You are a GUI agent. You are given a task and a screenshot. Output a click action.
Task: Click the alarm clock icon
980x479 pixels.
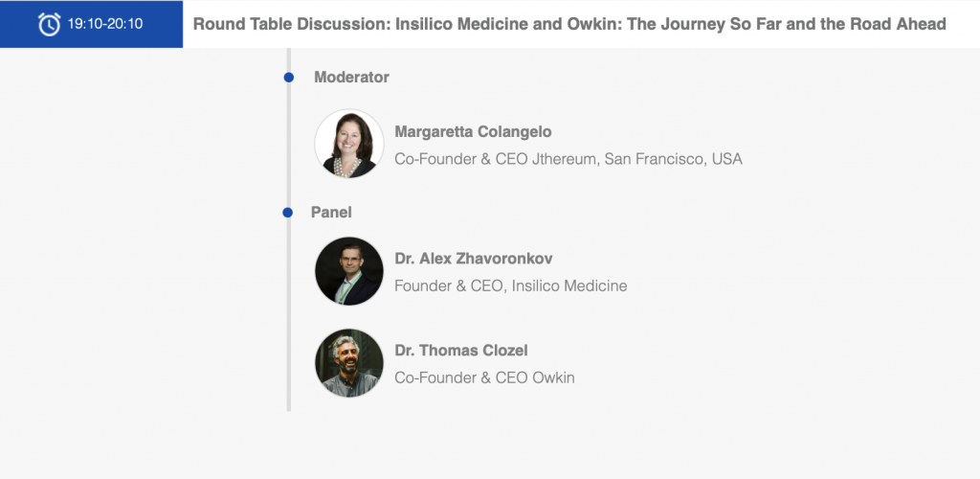50,24
